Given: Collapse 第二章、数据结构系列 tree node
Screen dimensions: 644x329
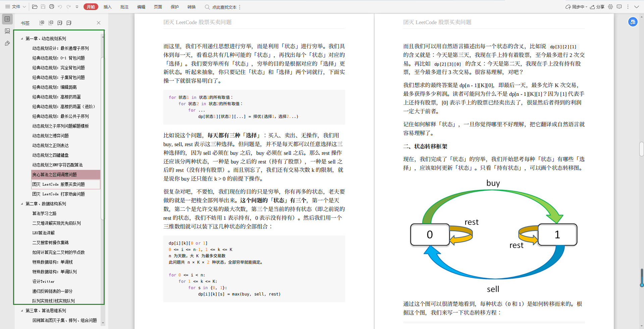Looking at the screenshot, I should 22,204.
